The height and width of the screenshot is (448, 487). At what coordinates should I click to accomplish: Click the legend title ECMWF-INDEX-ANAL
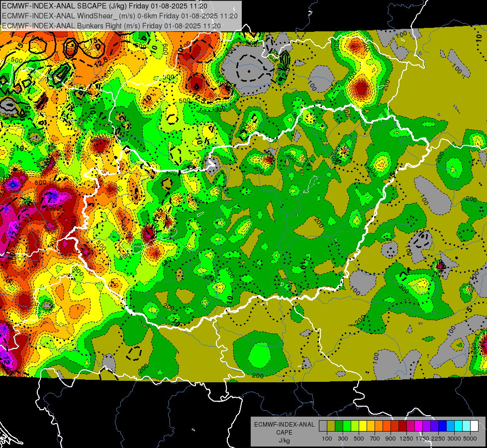[284, 425]
